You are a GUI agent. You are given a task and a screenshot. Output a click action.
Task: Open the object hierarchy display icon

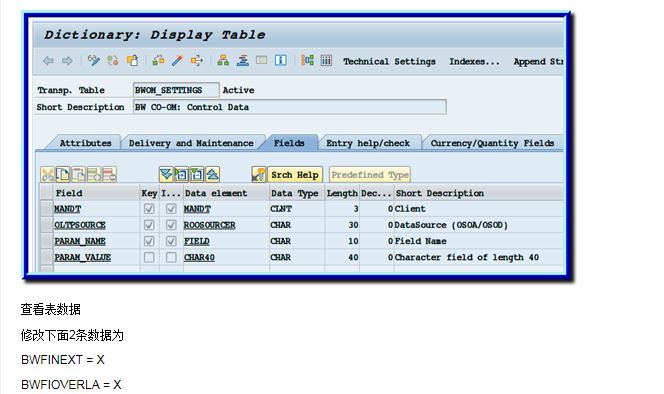pos(223,61)
